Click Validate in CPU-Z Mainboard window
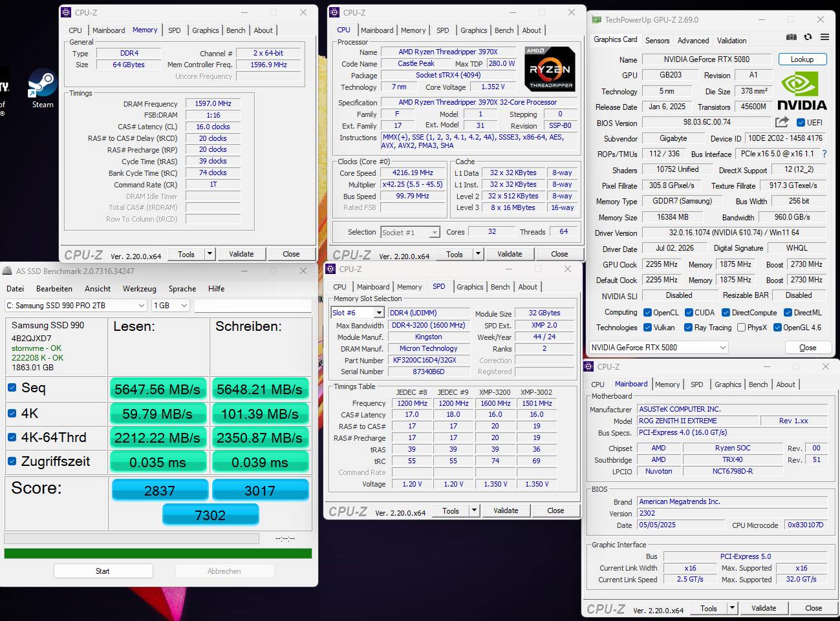This screenshot has height=621, width=840. pos(764,608)
